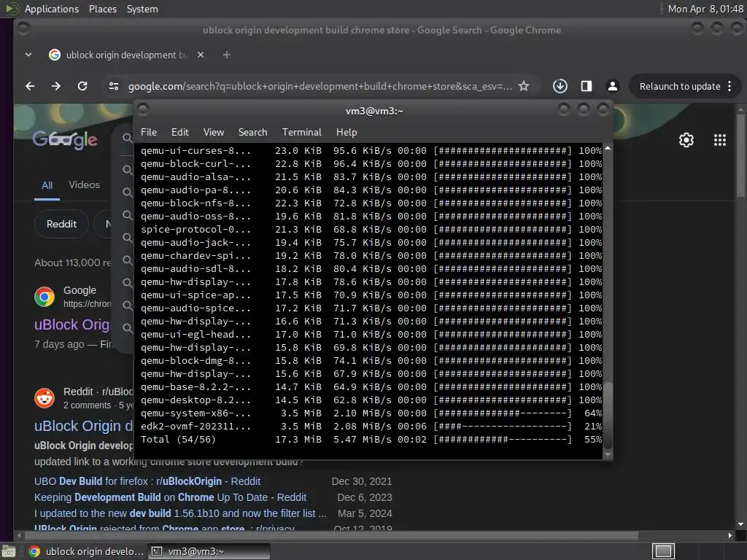Reload the Google search page
This screenshot has width=747, height=560.
coord(82,86)
